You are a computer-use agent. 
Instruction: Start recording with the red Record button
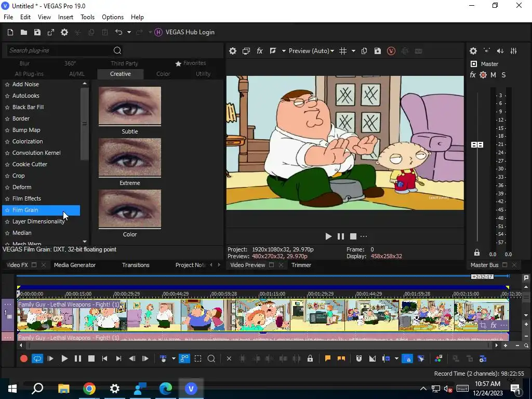pyautogui.click(x=24, y=358)
